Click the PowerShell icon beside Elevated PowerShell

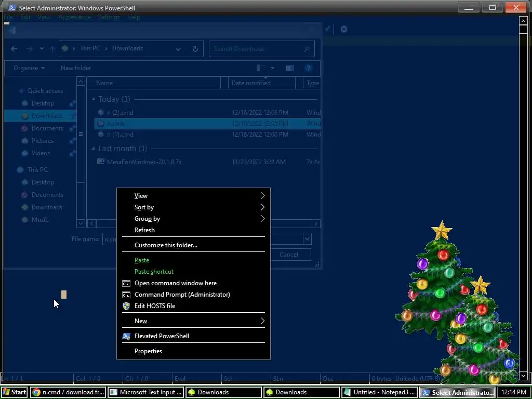click(x=126, y=336)
